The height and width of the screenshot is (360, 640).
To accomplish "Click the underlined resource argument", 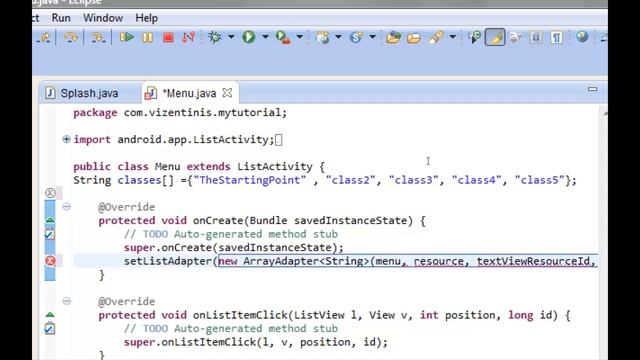I will pyautogui.click(x=438, y=261).
